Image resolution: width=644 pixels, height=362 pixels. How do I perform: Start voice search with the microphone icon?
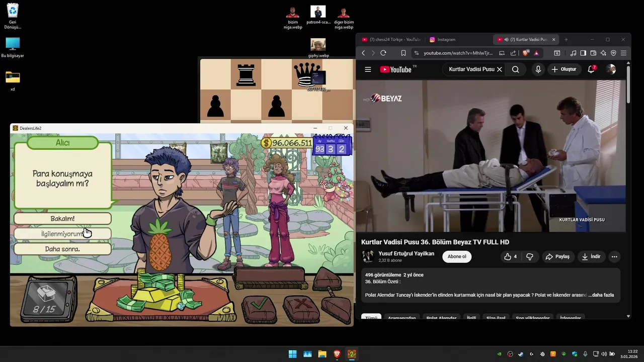538,69
